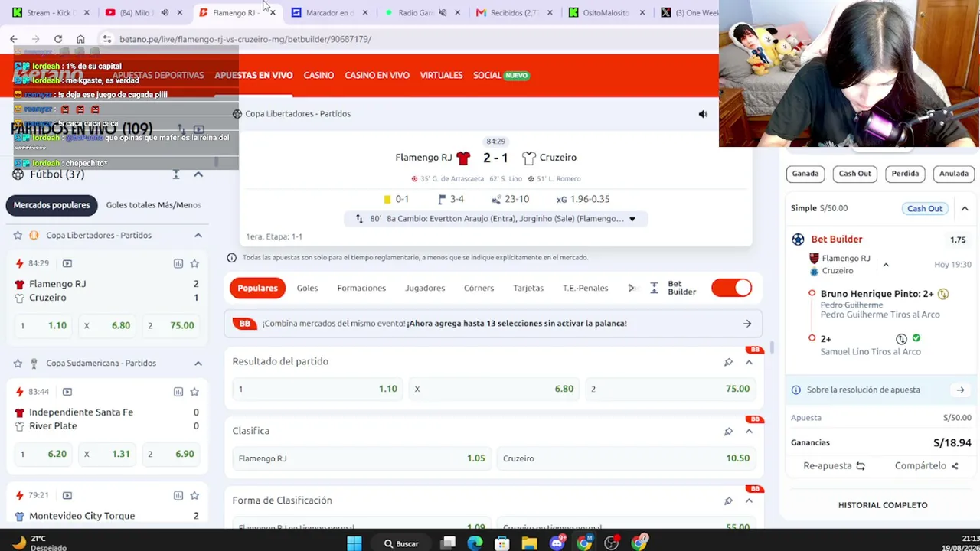This screenshot has height=551, width=980.
Task: Collapse the Fútbol section
Action: pos(198,174)
